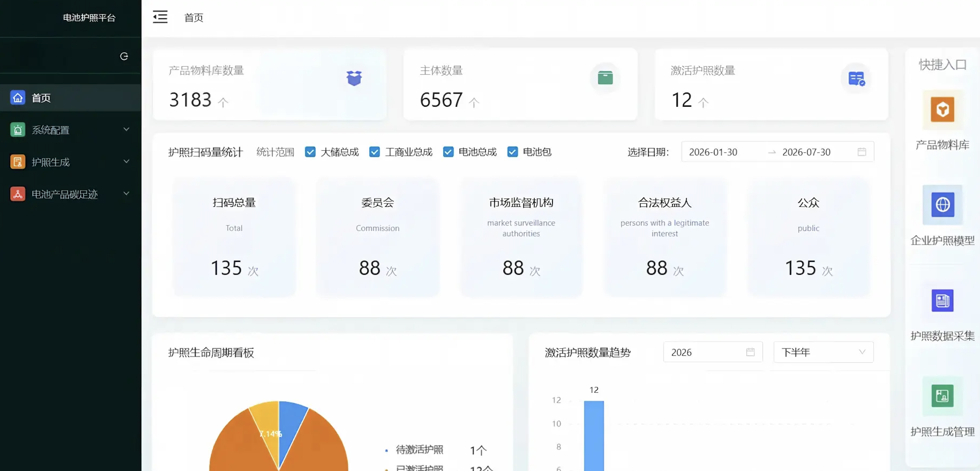Screen dimensions: 980x471
Task: Click the 护照生命周期看板 heading
Action: pyautogui.click(x=211, y=353)
